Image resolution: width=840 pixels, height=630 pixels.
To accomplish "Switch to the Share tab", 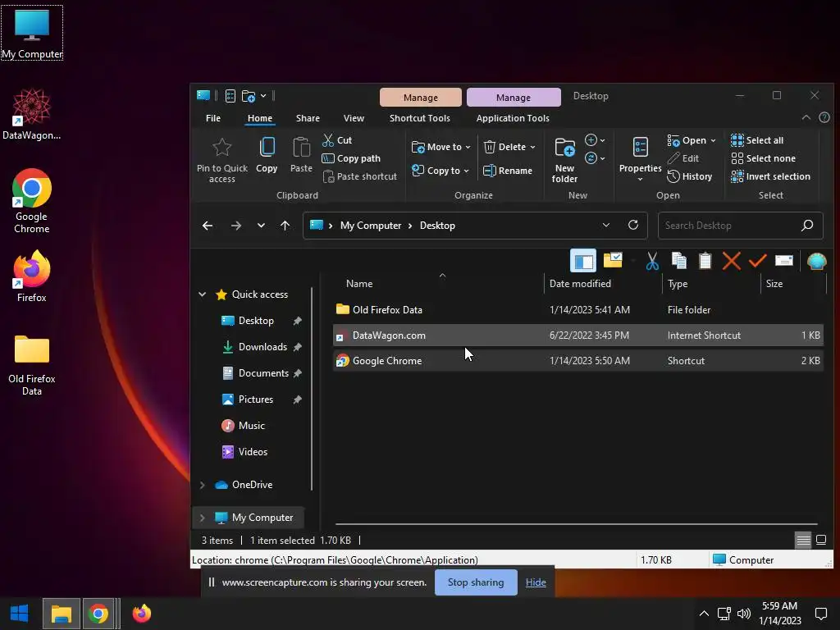I will tap(308, 118).
